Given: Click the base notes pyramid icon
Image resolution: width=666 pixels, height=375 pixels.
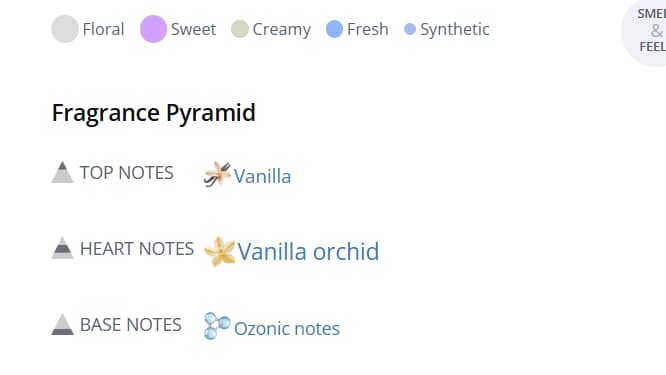Looking at the screenshot, I should [x=62, y=324].
